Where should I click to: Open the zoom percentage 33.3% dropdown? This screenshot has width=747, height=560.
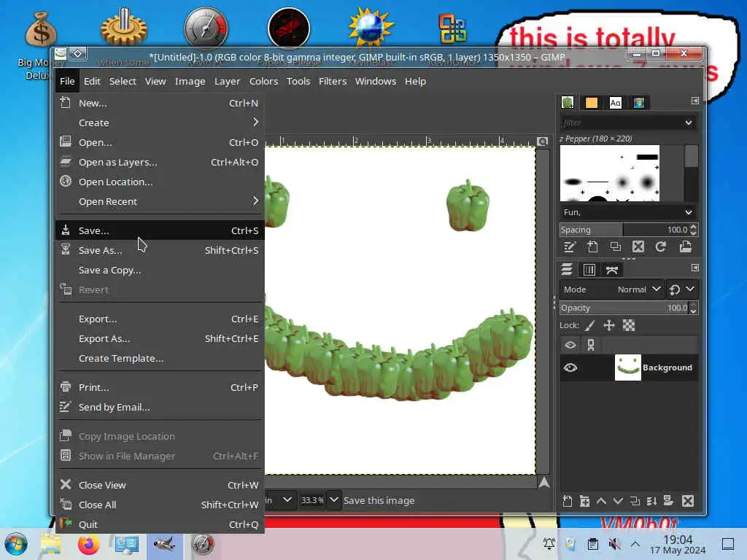(334, 500)
